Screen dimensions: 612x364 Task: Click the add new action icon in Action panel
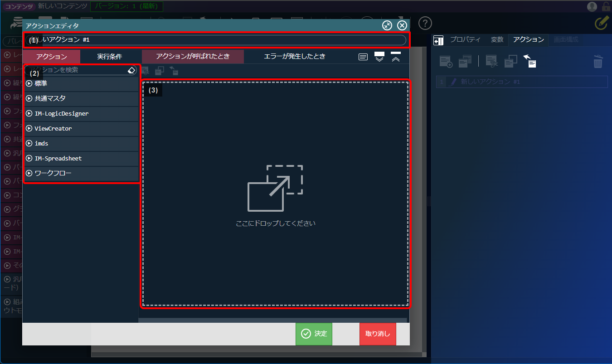pyautogui.click(x=446, y=62)
